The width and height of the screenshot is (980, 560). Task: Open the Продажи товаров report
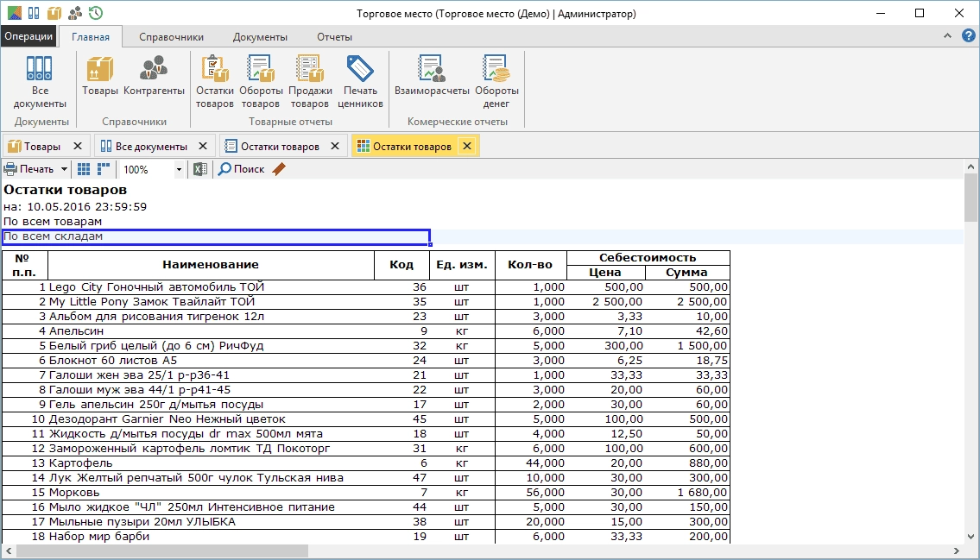309,83
